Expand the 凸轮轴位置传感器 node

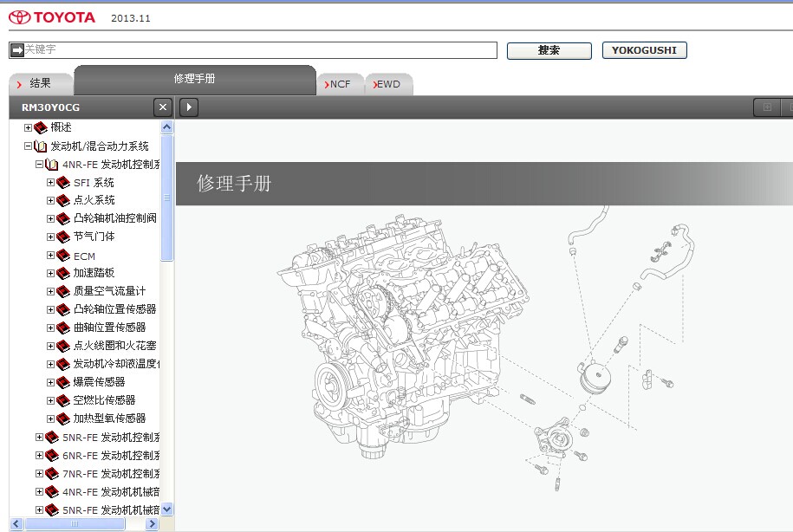point(50,310)
